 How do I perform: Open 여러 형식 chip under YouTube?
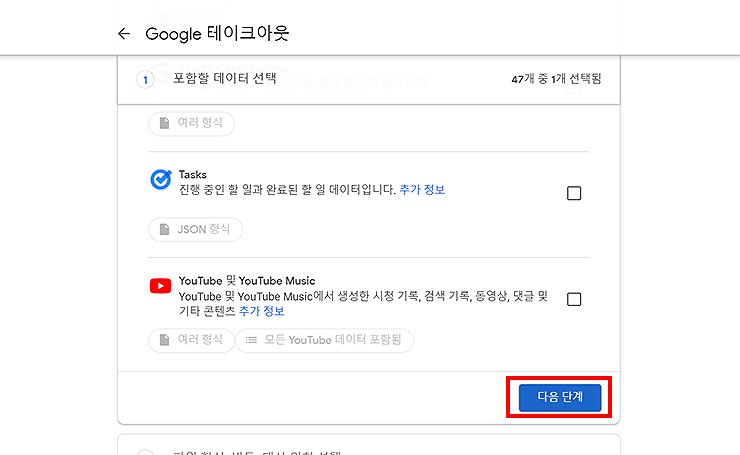(191, 340)
